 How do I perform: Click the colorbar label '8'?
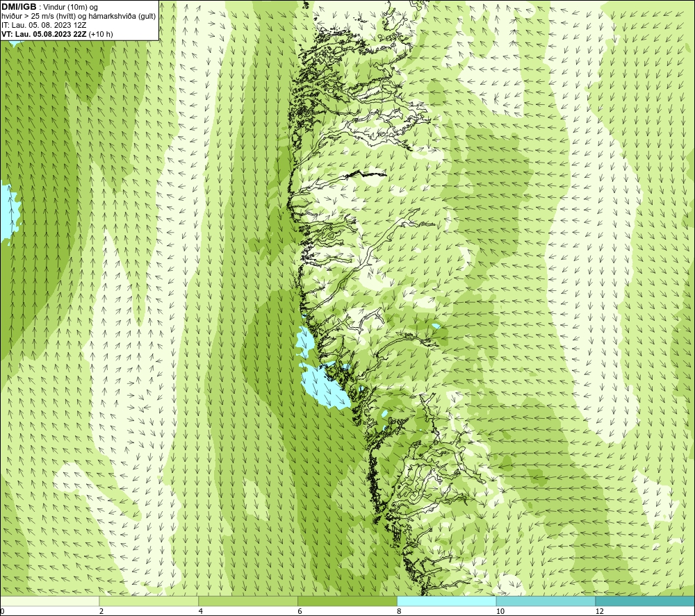[400, 611]
